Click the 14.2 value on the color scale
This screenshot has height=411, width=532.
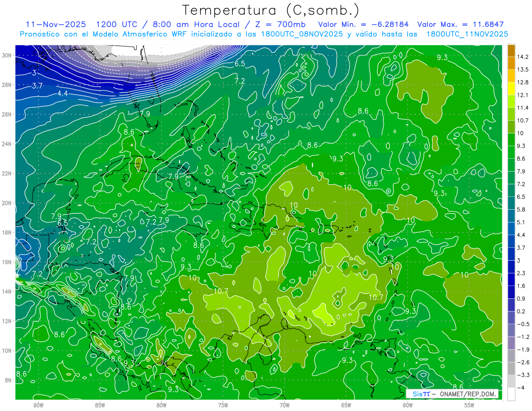click(x=523, y=57)
